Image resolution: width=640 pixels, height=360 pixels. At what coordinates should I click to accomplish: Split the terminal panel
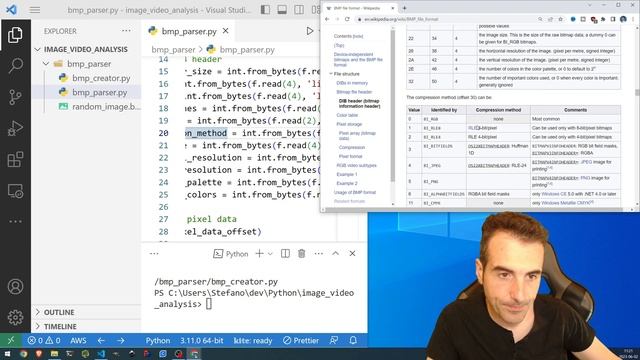click(285, 253)
